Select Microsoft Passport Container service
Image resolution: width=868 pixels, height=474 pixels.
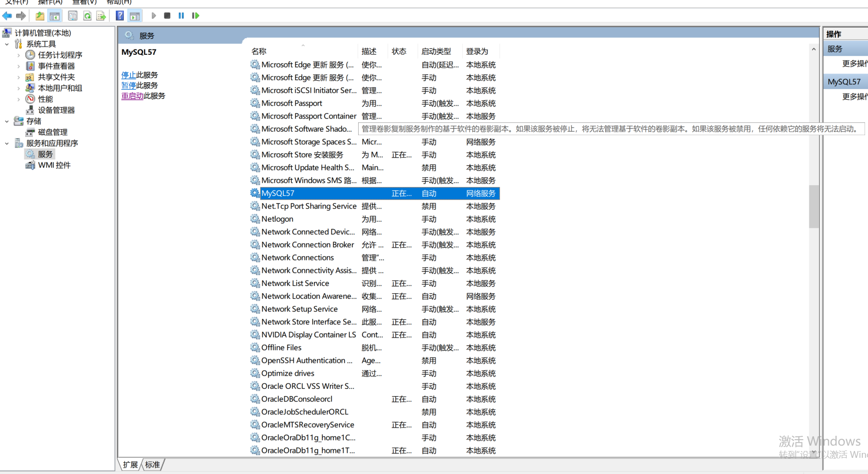[375, 116]
